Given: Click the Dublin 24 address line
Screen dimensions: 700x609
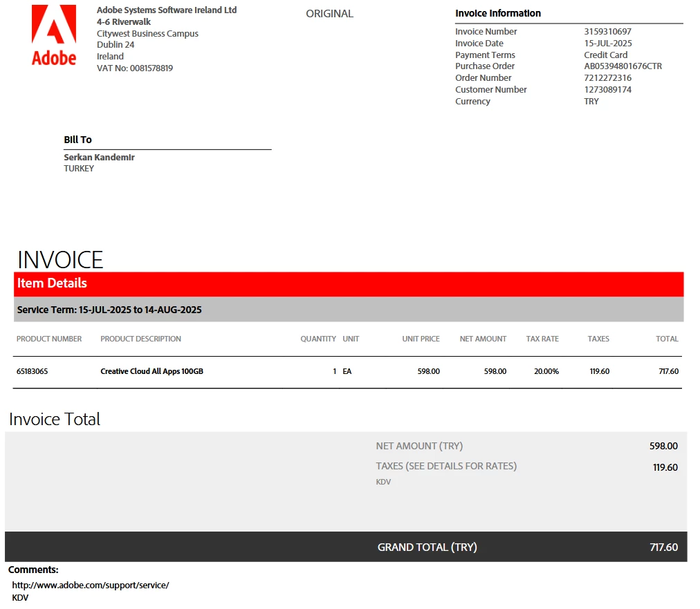Looking at the screenshot, I should (x=116, y=45).
